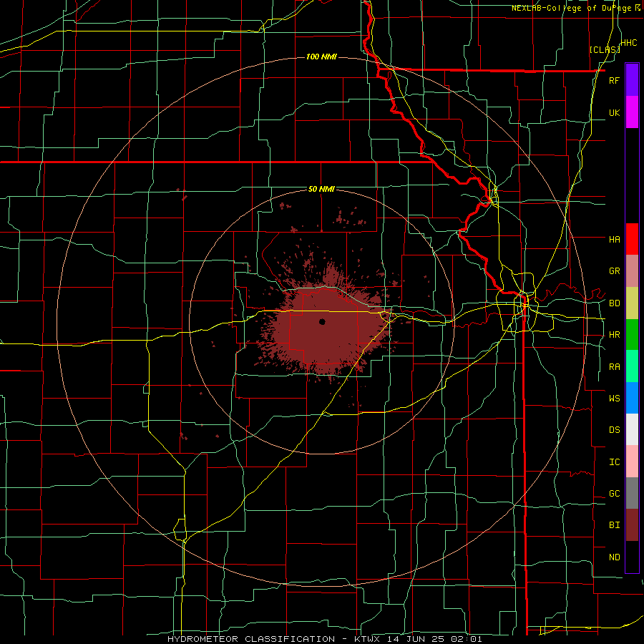Click the IC legend label
This screenshot has width=644, height=644.
pos(614,462)
